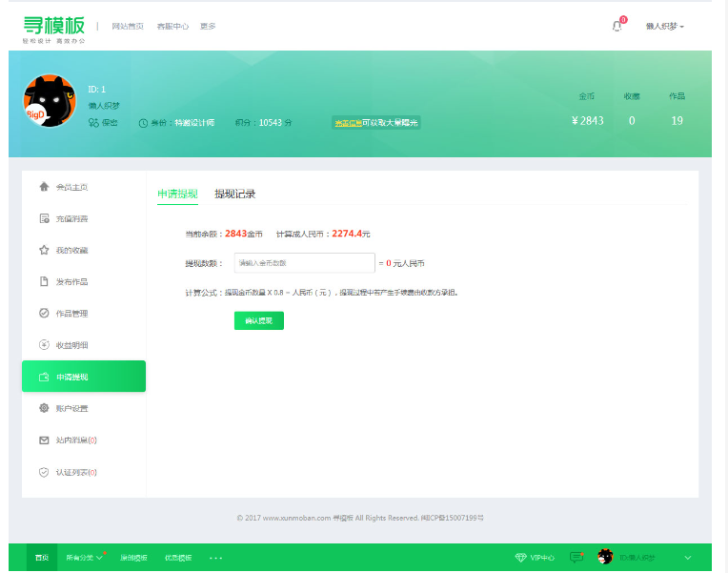Image resolution: width=728 pixels, height=573 pixels.
Task: Click the recharge list icon for 充值消费
Action: (x=44, y=218)
